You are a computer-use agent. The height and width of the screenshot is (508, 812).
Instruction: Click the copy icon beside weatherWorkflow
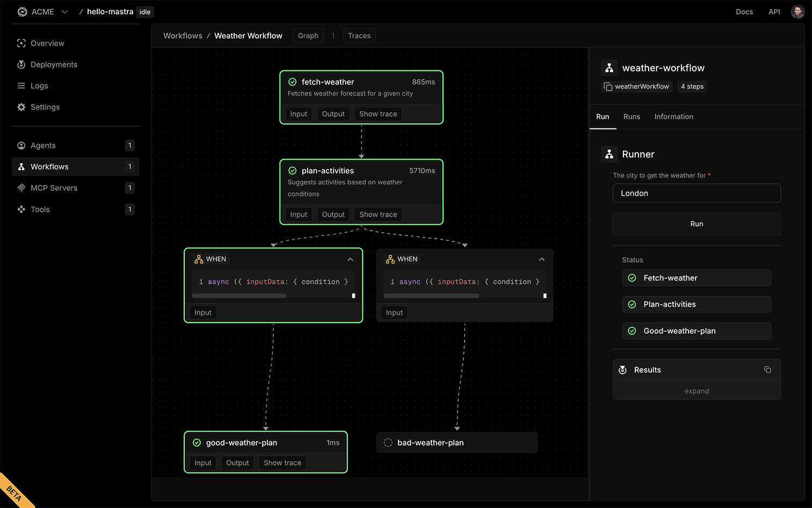click(x=608, y=87)
